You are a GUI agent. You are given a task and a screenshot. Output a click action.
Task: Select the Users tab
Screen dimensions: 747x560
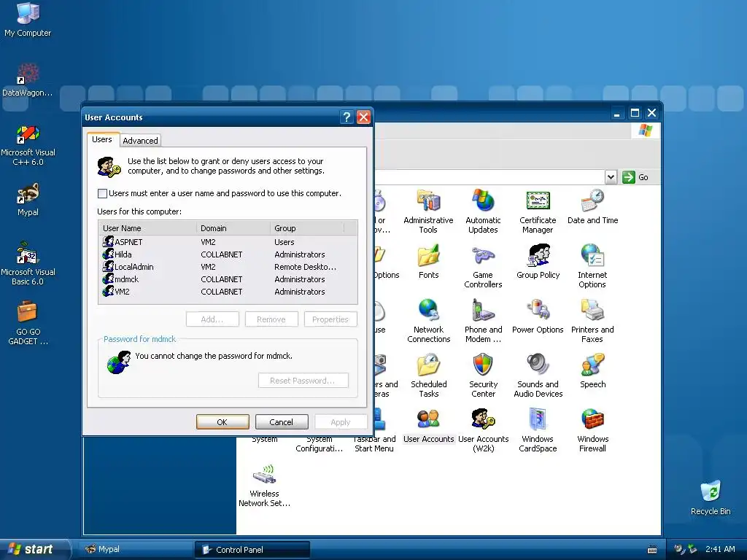pos(102,139)
